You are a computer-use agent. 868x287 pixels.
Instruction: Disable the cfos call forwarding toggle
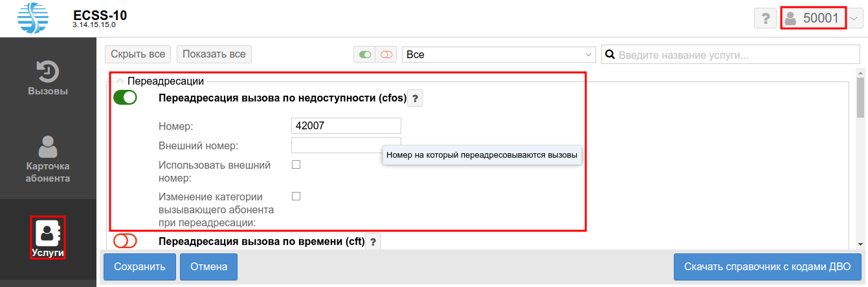[125, 98]
